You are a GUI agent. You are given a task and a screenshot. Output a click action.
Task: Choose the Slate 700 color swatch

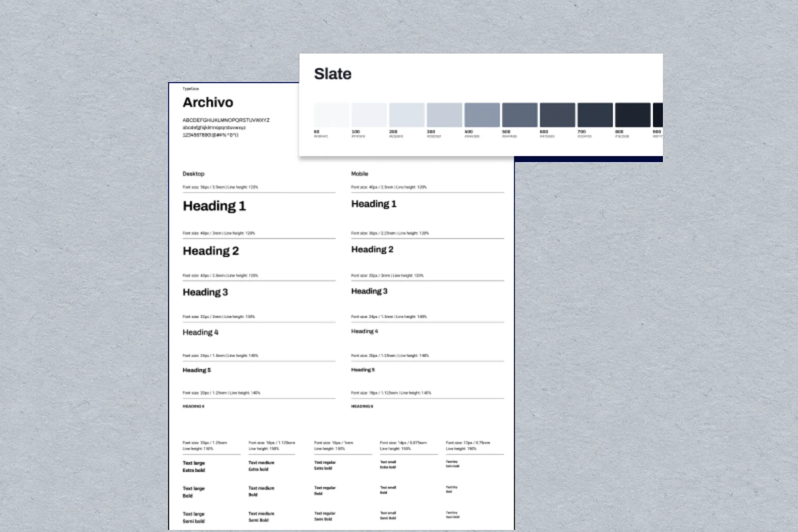tap(595, 115)
